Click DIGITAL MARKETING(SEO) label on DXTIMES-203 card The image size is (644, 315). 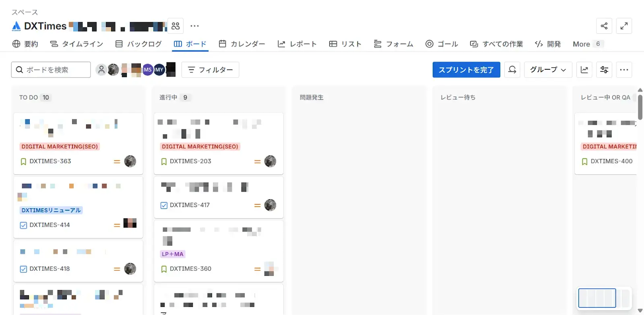[x=200, y=147]
